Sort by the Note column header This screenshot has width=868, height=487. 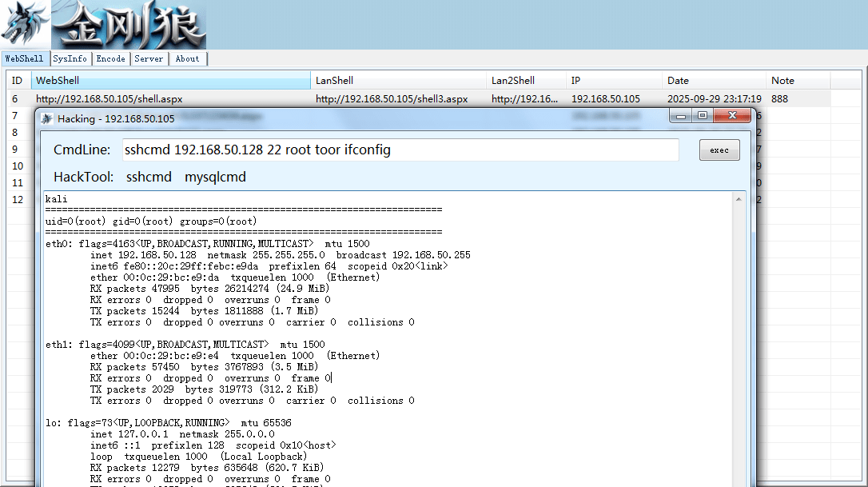pyautogui.click(x=798, y=80)
